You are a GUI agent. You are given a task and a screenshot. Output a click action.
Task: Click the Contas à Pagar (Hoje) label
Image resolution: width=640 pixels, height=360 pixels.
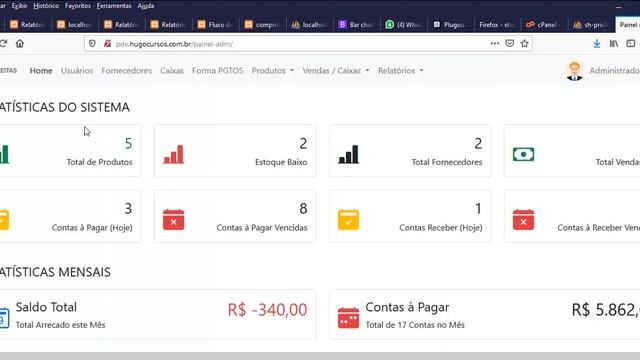coord(92,228)
